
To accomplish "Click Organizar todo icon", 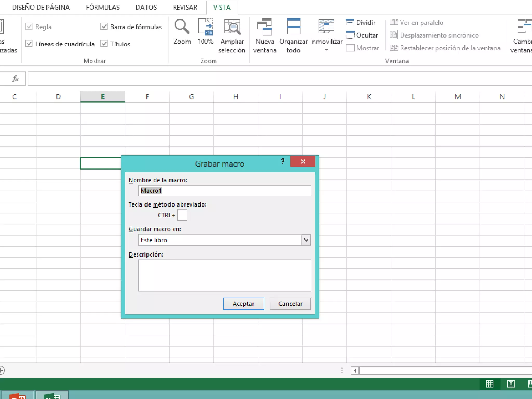I will point(293,26).
